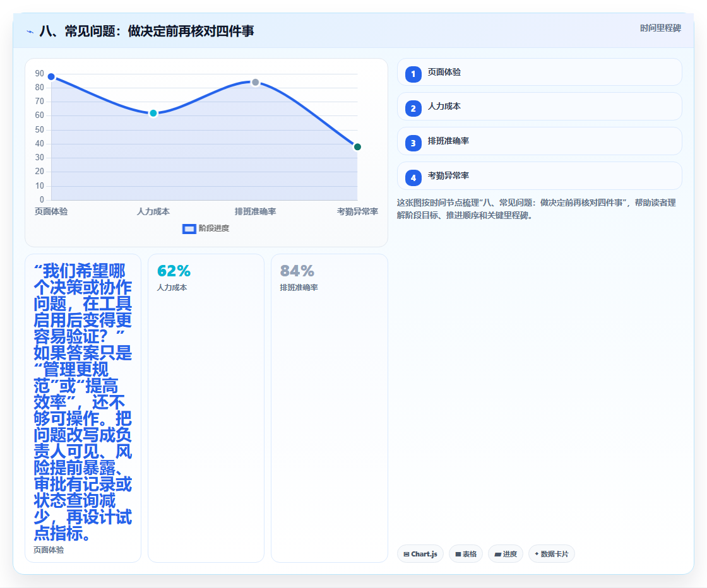Open the 排班准确率 milestone row
This screenshot has height=588, width=707.
[539, 141]
